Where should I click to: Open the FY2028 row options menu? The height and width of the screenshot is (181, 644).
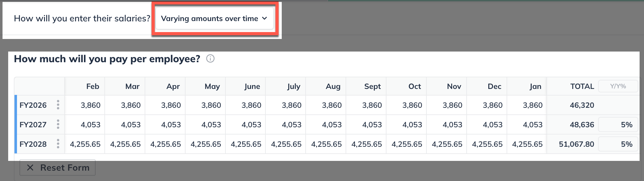click(x=58, y=144)
